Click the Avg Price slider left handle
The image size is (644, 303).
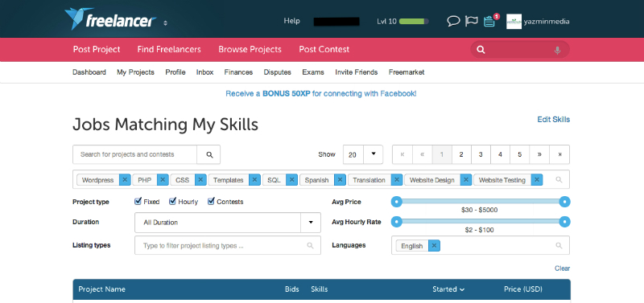pyautogui.click(x=396, y=202)
